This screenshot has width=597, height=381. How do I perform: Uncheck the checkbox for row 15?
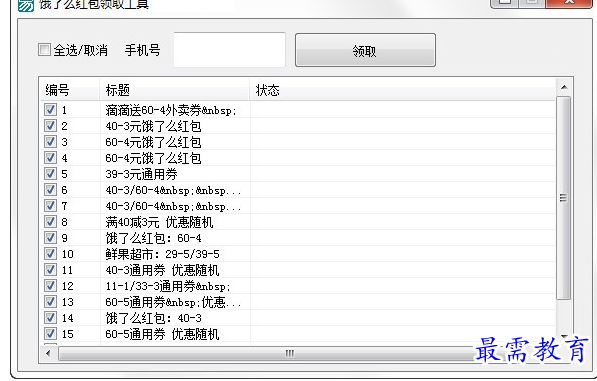(50, 333)
